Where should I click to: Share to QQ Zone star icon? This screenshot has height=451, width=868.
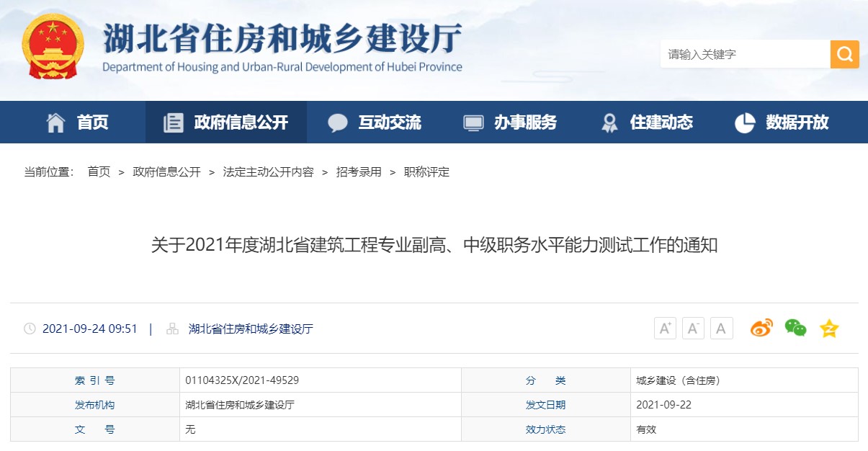pyautogui.click(x=829, y=329)
